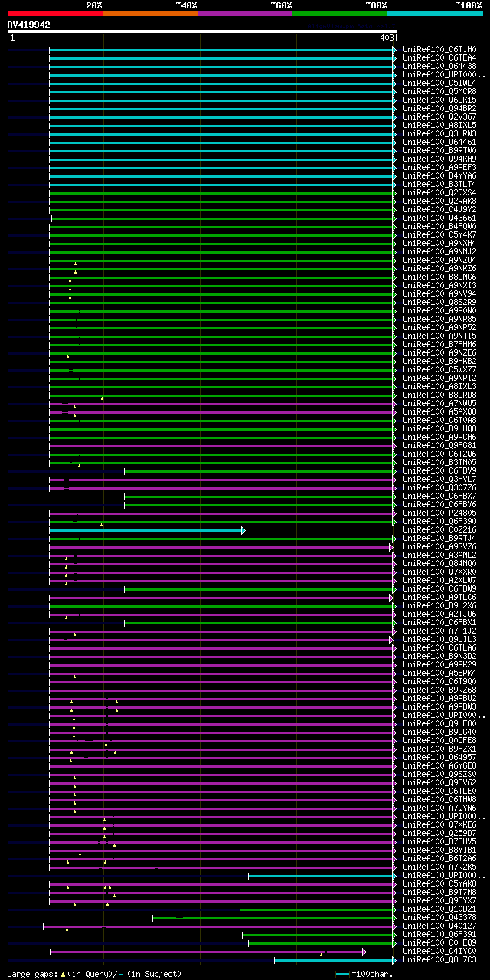Image resolution: width=490 pixels, height=980 pixels.
Task: Select the UniRef100_B8LMG6 label
Action: [x=439, y=277]
